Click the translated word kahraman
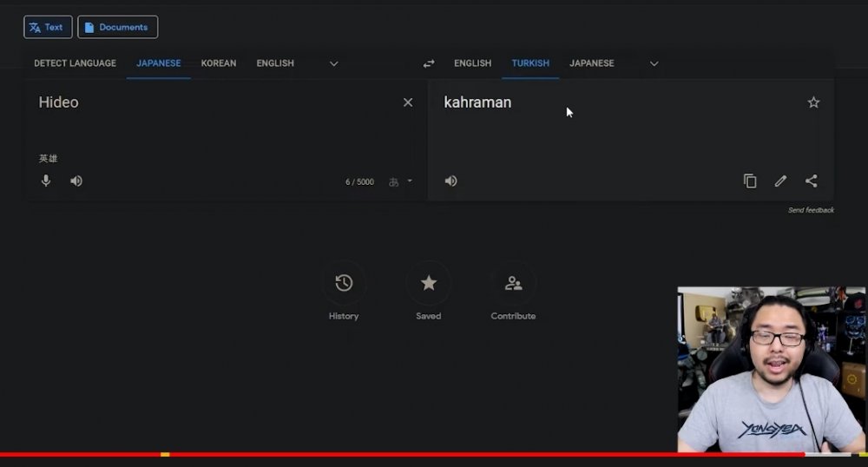This screenshot has width=868, height=467. point(477,102)
